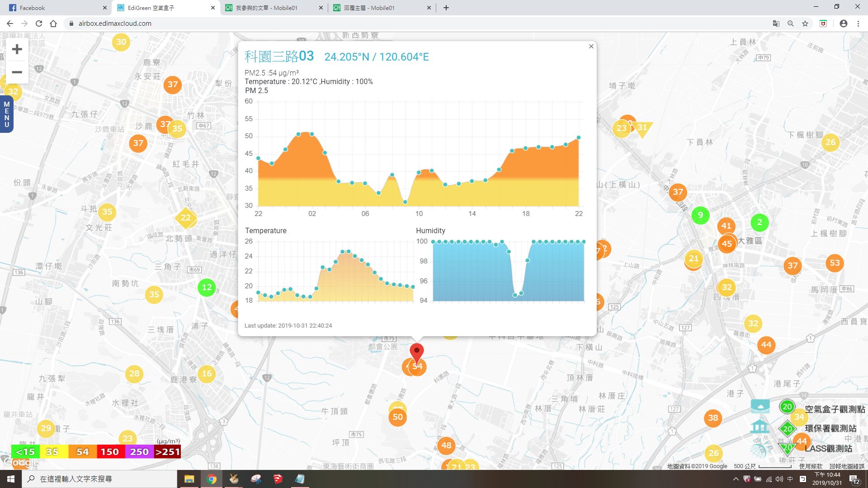Select the yellow 28 station marker
The width and height of the screenshot is (868, 488).
(x=134, y=374)
